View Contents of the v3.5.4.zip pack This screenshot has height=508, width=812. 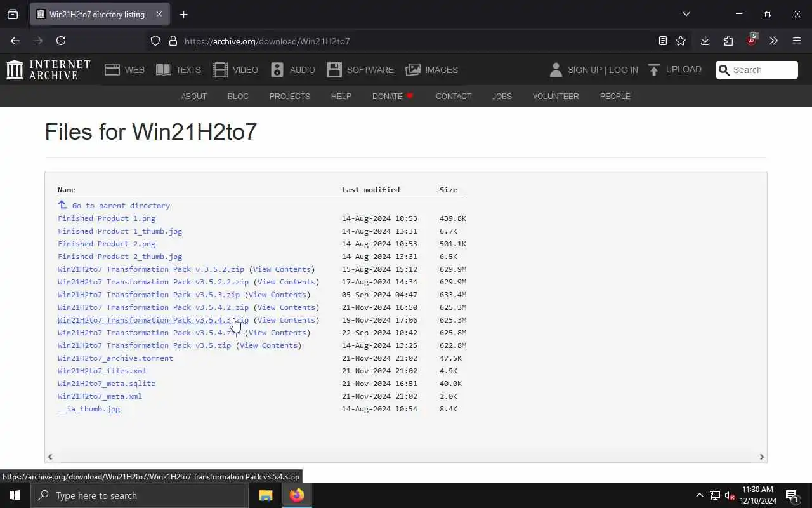pos(277,333)
